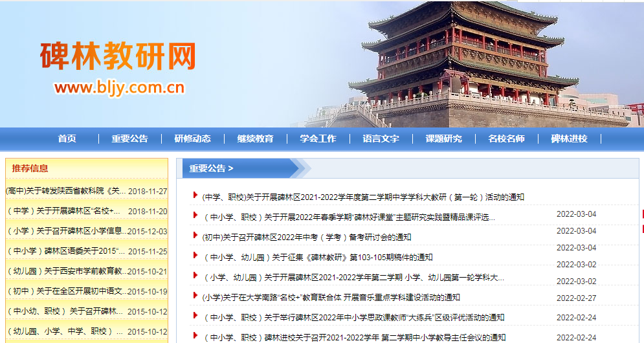644x343 pixels.
Task: Open notice on 第二学期中学学科大教研（第一轮）活动
Action: click(363, 197)
